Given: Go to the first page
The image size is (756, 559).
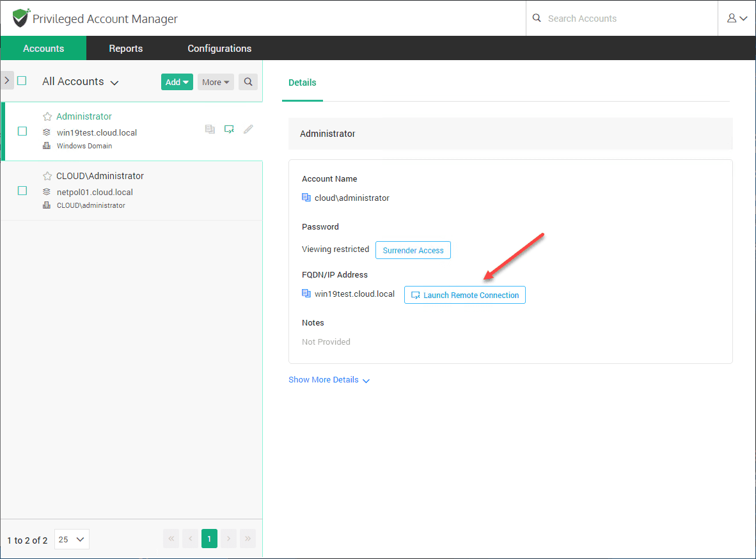Looking at the screenshot, I should click(171, 539).
